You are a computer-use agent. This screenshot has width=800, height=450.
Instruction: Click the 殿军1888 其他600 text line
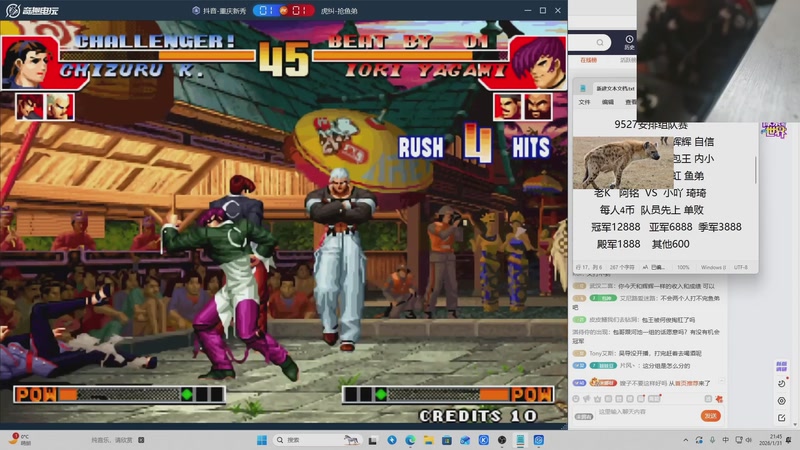[x=643, y=244]
